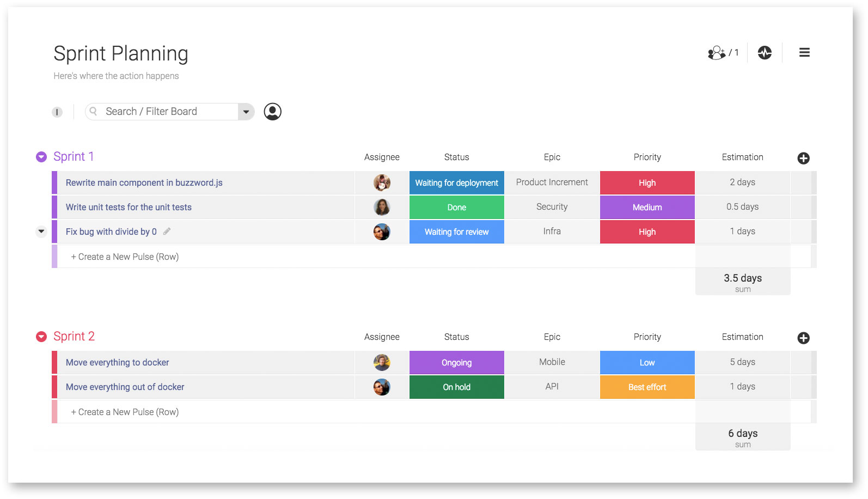Change the Done status cell
Screen dimensions: 868x499
[456, 208]
